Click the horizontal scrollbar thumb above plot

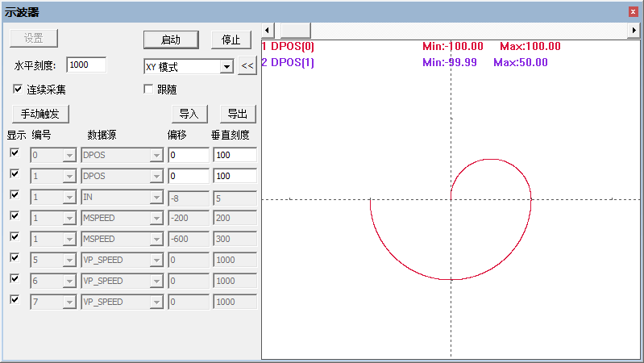[x=295, y=31]
